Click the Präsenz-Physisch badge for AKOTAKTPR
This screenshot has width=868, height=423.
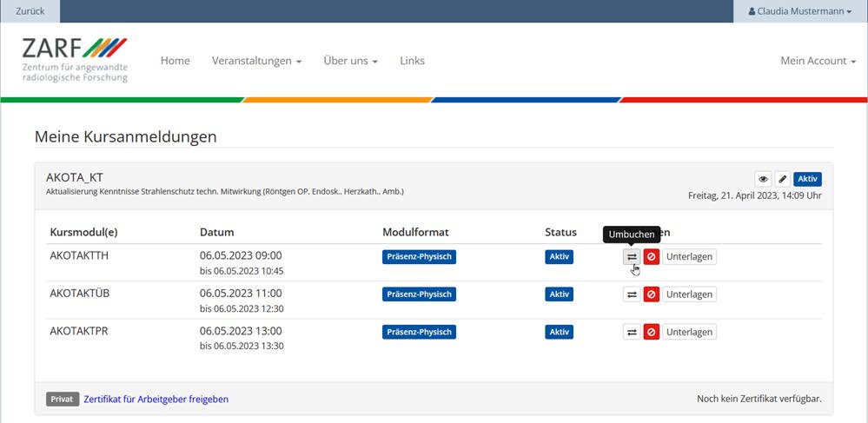pyautogui.click(x=419, y=332)
